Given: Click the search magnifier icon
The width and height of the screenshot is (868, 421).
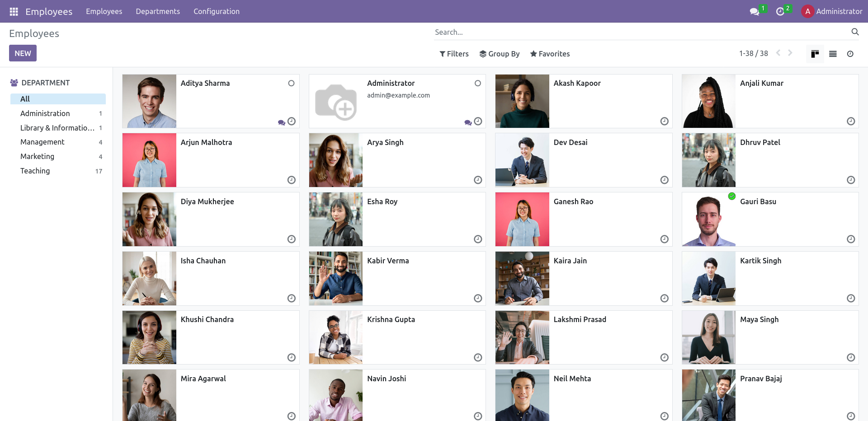Looking at the screenshot, I should (854, 32).
